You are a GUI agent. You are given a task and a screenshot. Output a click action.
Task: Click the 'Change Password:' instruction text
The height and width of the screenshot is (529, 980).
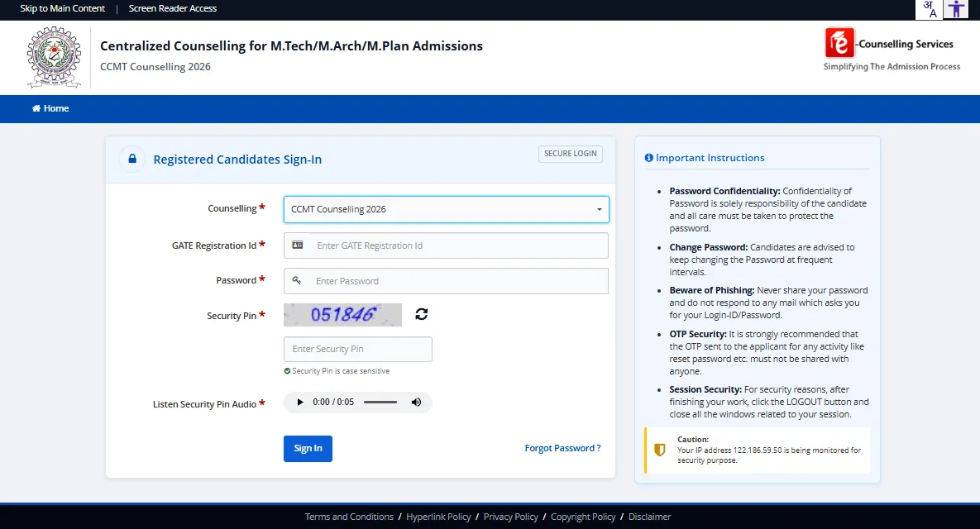(709, 247)
